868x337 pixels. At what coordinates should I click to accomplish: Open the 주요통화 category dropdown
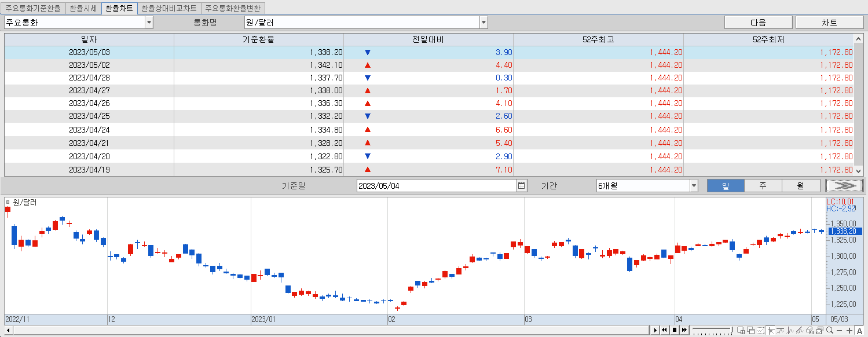pos(149,23)
